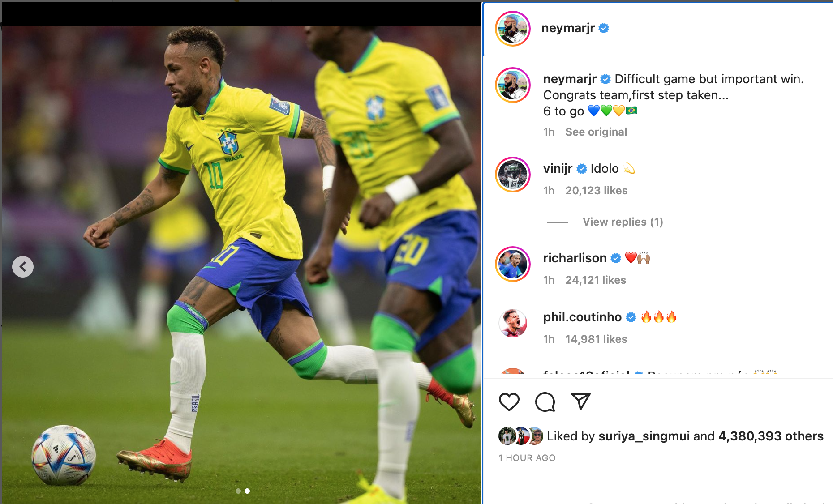Open the neymarjr username in header
The image size is (833, 504).
[568, 28]
